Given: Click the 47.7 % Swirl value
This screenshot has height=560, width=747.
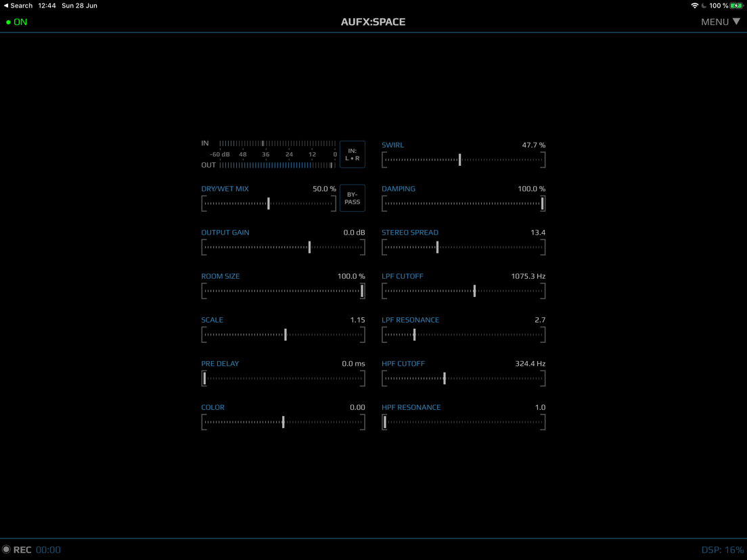Looking at the screenshot, I should point(534,145).
